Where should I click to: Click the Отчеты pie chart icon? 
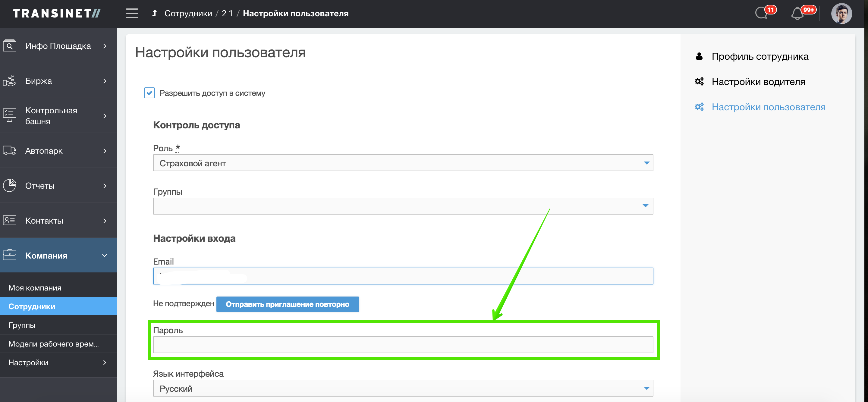10,185
